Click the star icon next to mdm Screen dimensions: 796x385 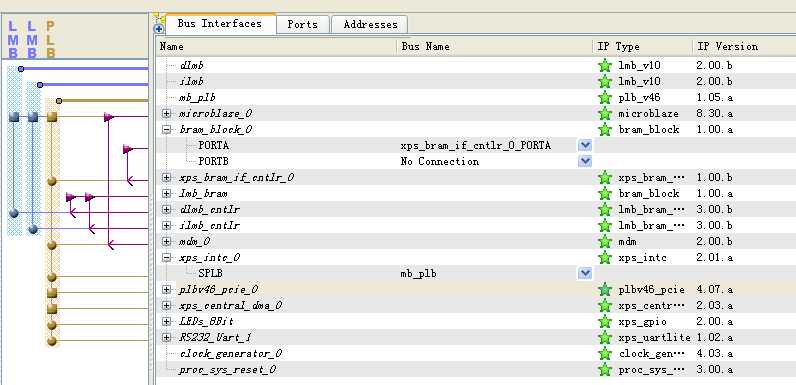click(605, 242)
